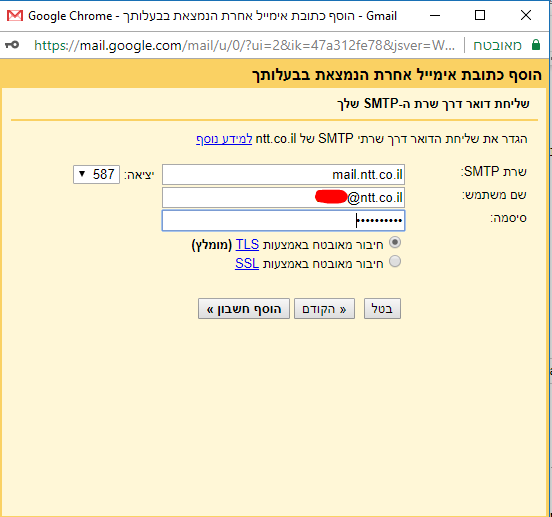
Task: Click the green secure padlock icon
Action: (535, 45)
